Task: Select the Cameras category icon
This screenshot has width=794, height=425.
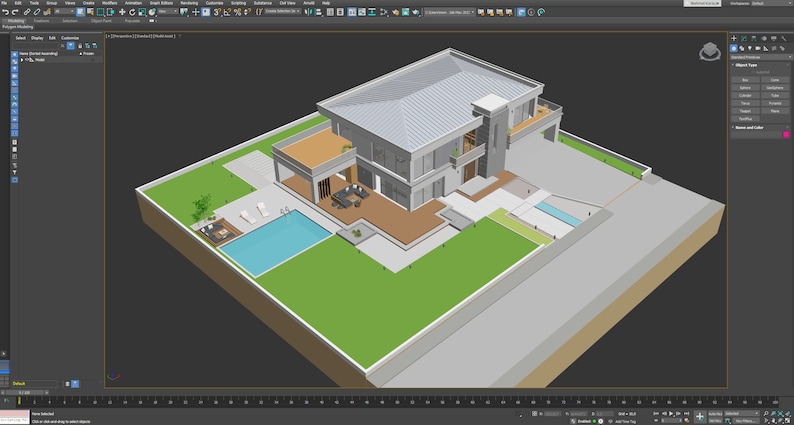Action: coord(758,48)
